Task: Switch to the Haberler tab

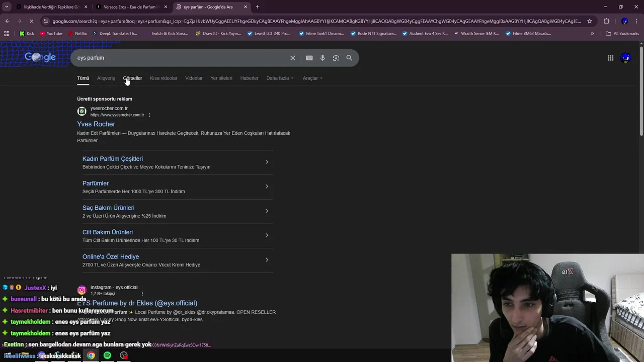Action: pyautogui.click(x=249, y=78)
